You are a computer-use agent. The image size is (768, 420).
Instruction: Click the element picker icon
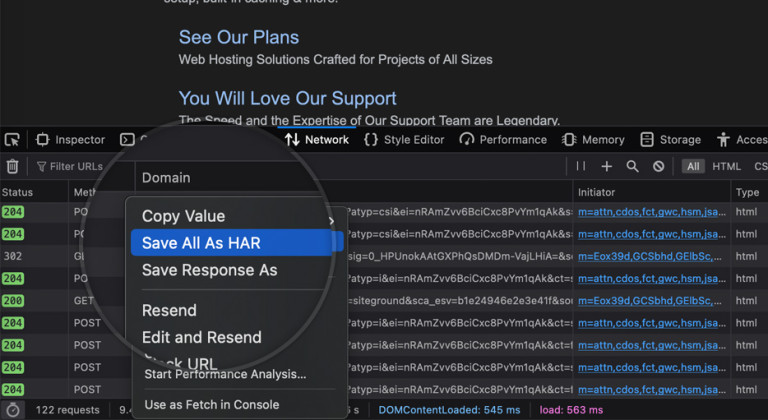12,140
